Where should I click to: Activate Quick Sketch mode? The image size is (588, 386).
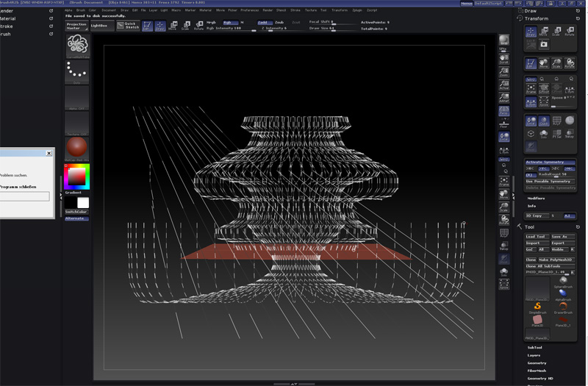tap(128, 26)
